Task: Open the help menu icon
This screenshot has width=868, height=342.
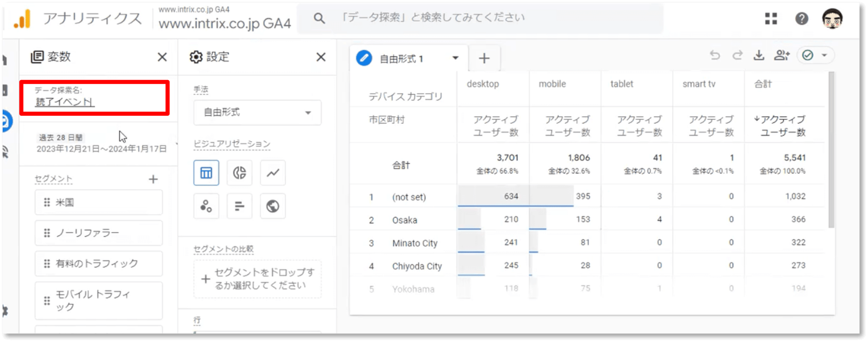Action: (x=802, y=19)
